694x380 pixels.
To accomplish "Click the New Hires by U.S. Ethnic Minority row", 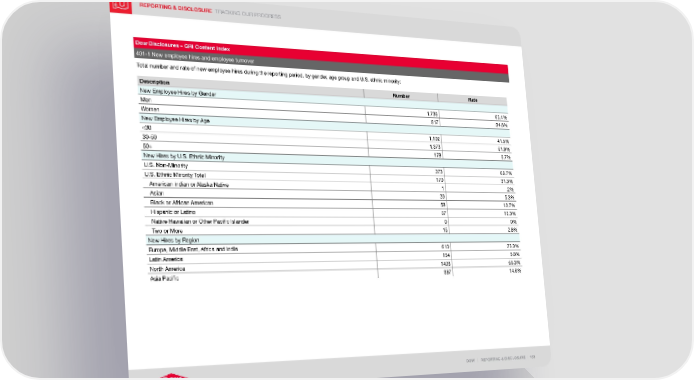I will 328,161.
